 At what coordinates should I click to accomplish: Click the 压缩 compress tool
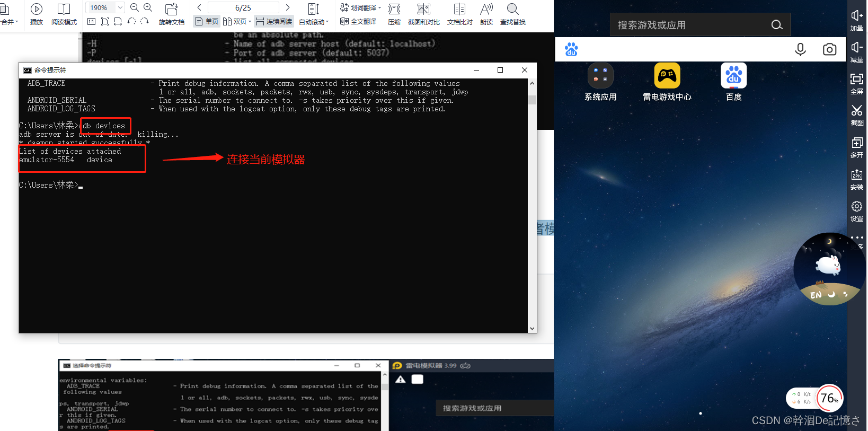pos(394,14)
